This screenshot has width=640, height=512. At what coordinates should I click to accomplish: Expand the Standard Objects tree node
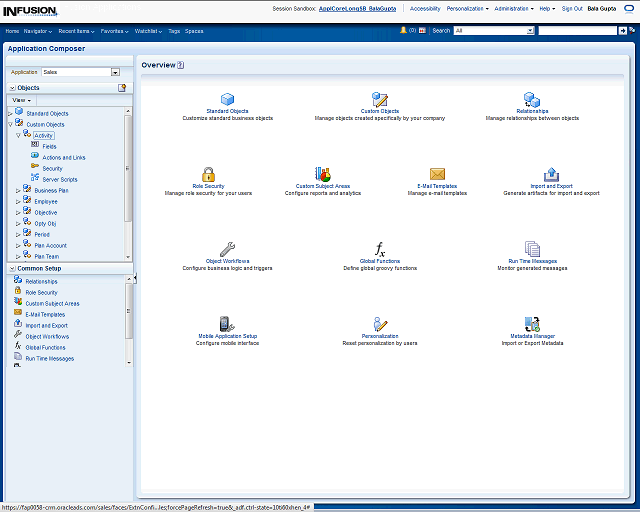pyautogui.click(x=11, y=113)
